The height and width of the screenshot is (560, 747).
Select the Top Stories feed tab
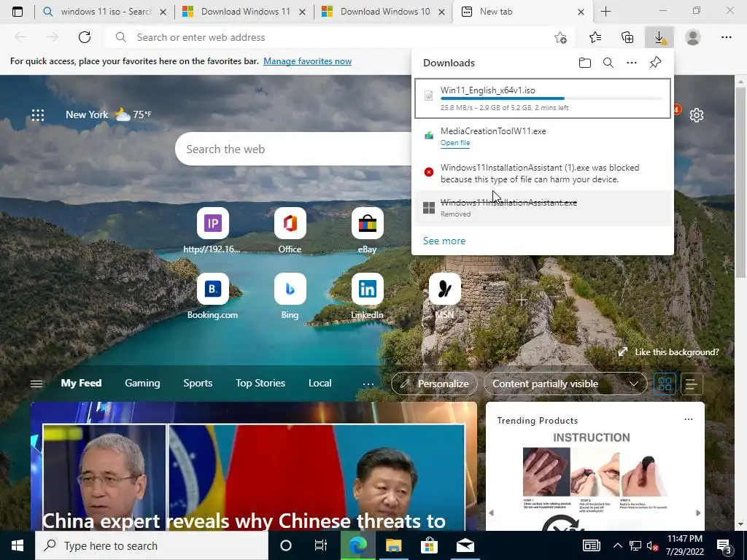tap(260, 384)
